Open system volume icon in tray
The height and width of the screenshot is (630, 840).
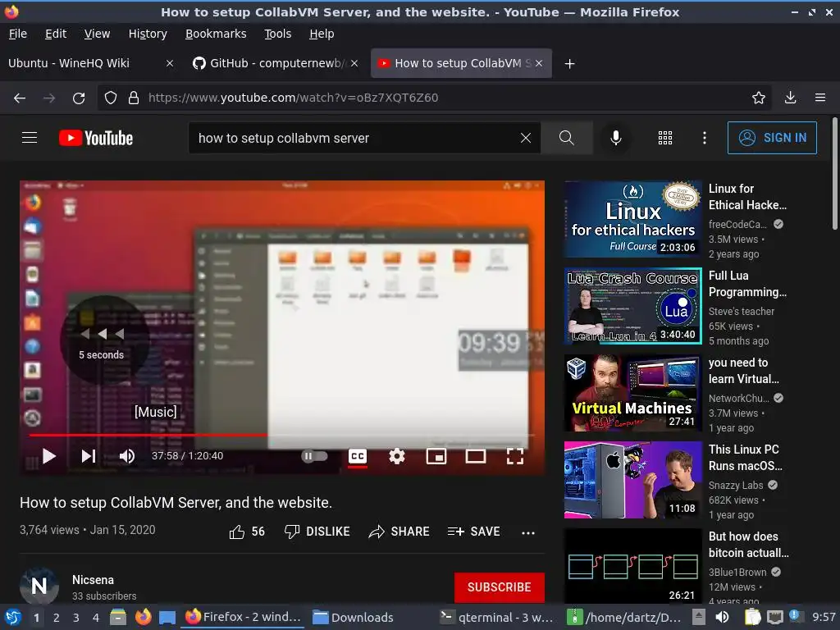(x=723, y=617)
